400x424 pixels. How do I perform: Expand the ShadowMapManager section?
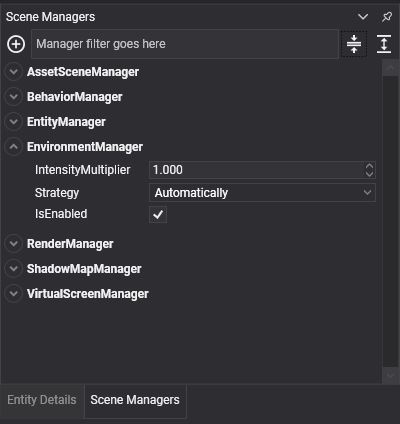point(14,269)
